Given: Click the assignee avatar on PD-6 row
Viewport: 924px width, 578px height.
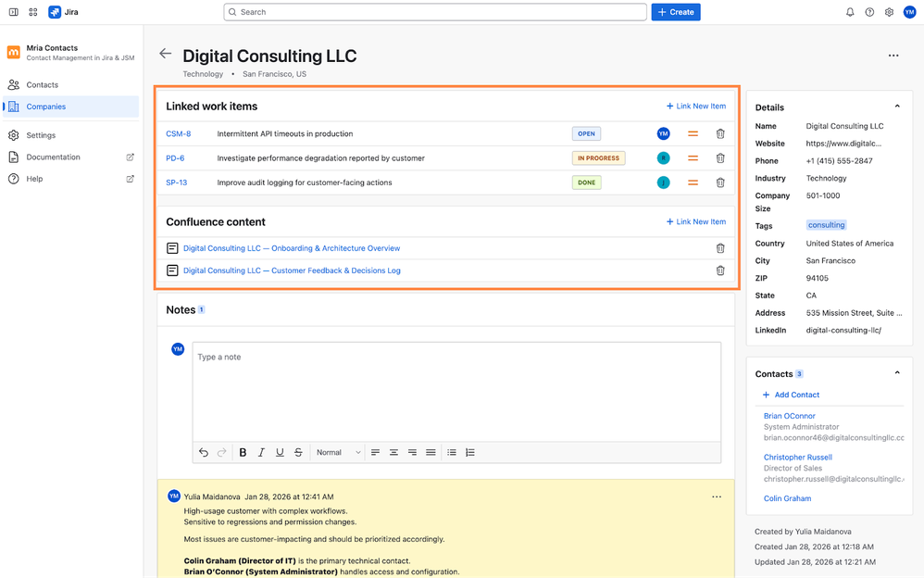Looking at the screenshot, I should [664, 158].
